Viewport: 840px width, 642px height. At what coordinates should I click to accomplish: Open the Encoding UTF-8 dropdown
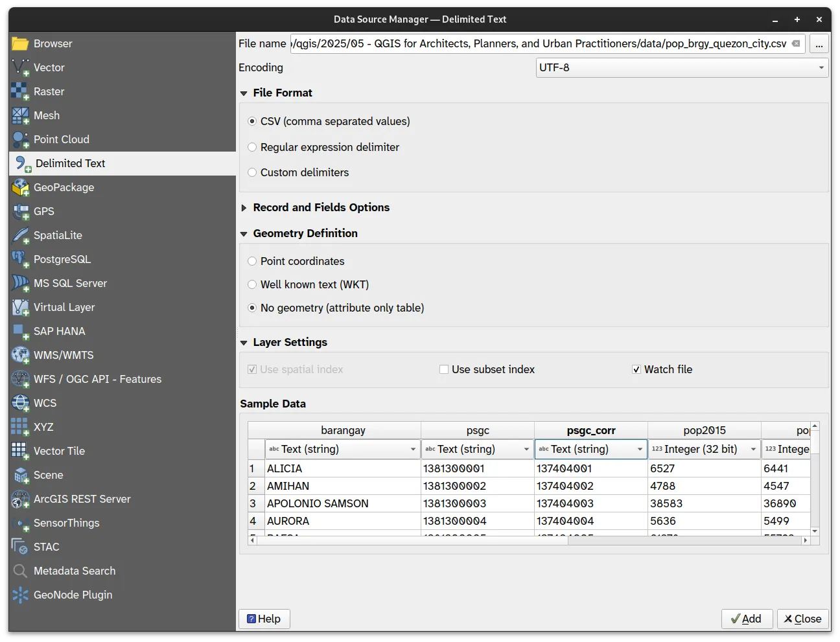click(x=682, y=67)
